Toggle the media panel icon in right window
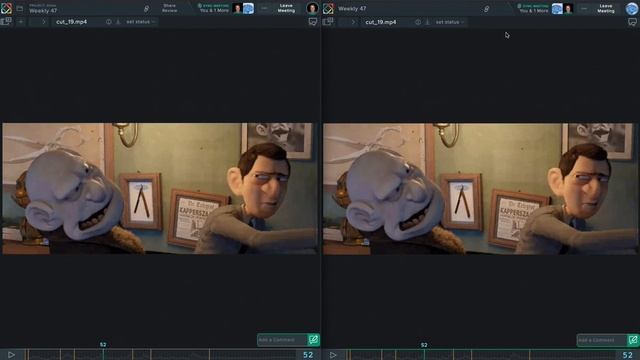This screenshot has height=360, width=640. [328, 21]
